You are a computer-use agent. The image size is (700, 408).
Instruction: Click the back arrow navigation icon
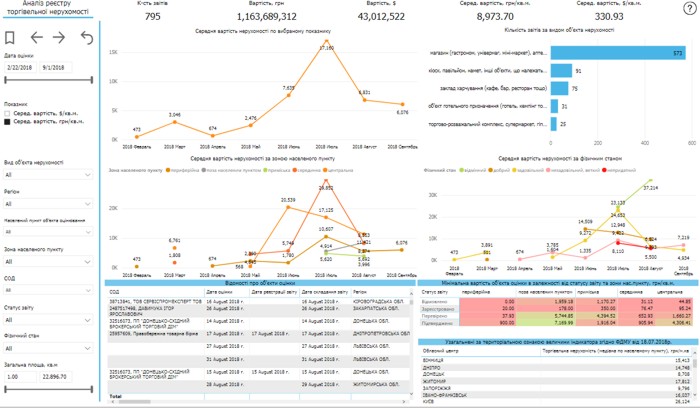click(x=37, y=37)
